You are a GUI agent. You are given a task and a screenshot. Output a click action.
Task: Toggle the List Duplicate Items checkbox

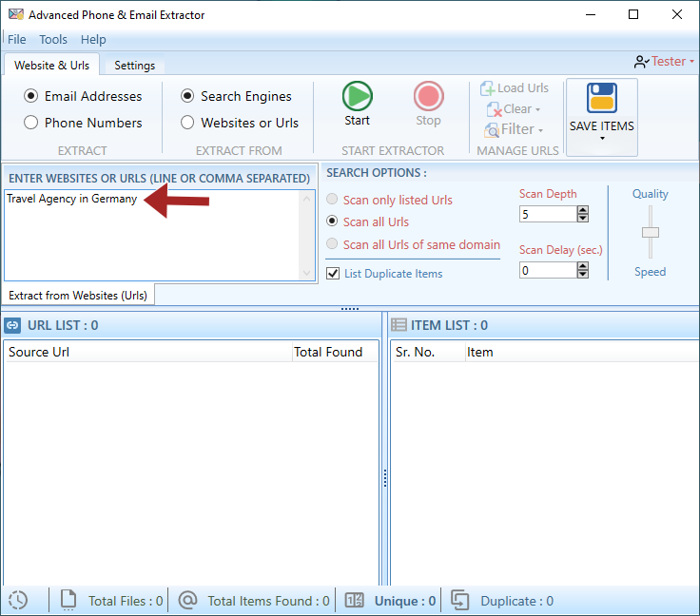[x=333, y=273]
